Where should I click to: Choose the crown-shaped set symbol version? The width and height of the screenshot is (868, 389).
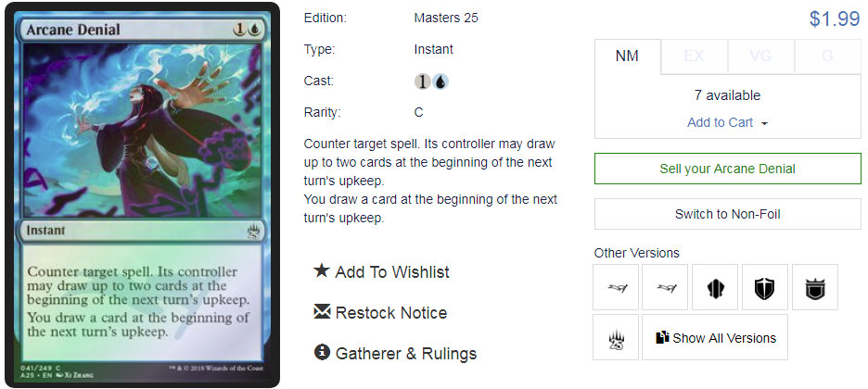815,287
